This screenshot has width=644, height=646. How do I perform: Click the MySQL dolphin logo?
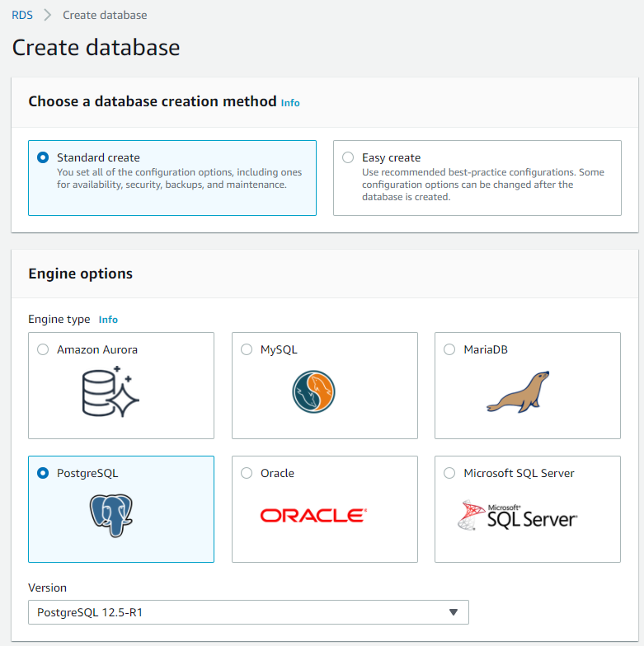pyautogui.click(x=314, y=391)
